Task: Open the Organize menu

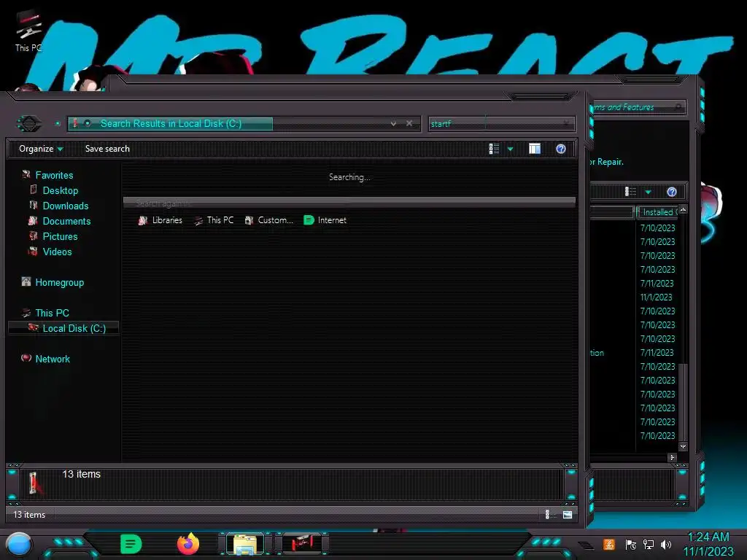Action: tap(41, 149)
